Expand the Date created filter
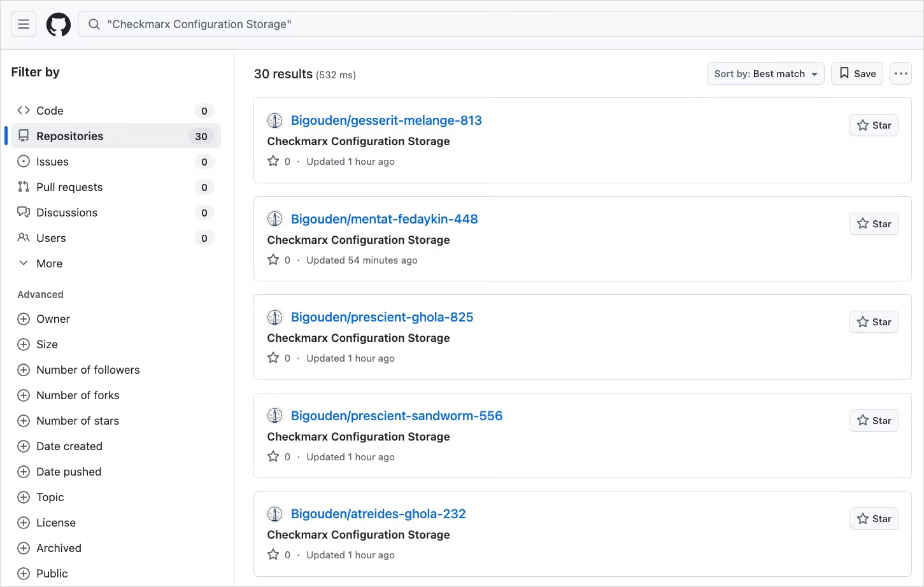The image size is (924, 587). (x=24, y=446)
